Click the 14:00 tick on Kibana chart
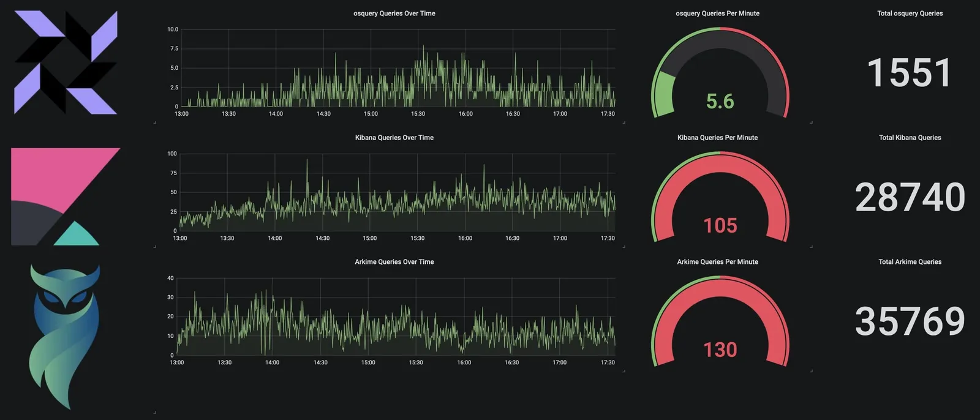 [275, 238]
